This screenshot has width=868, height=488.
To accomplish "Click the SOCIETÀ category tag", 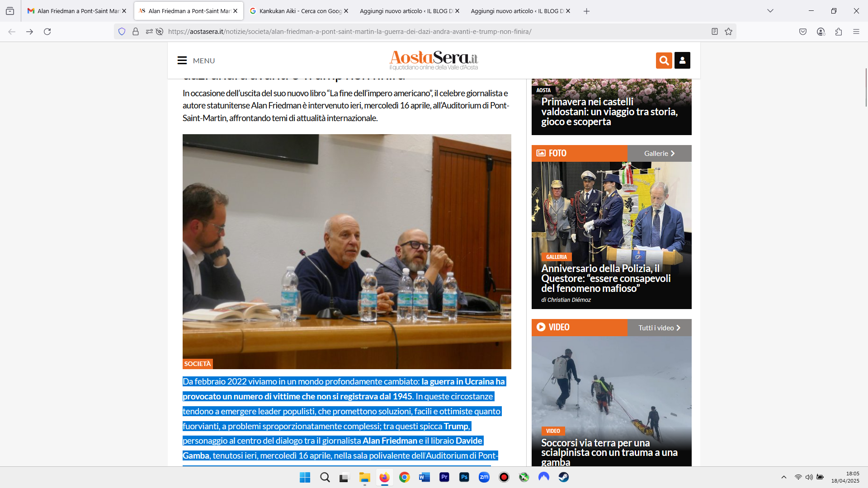I will 198,364.
